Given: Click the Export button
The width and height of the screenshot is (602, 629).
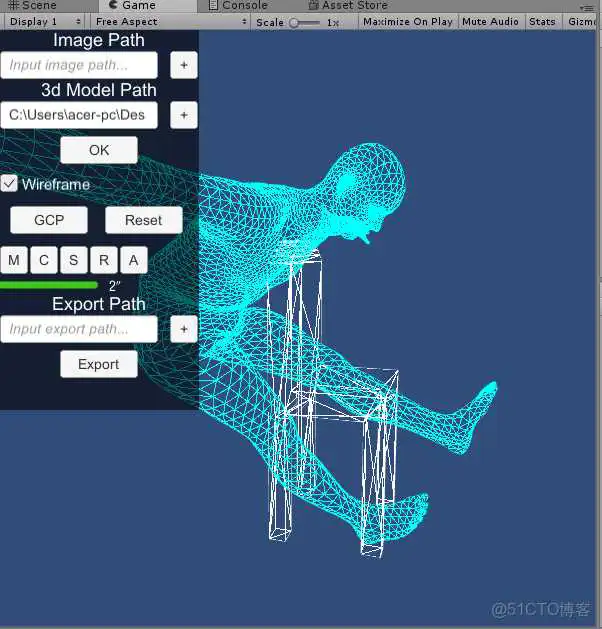Looking at the screenshot, I should coord(99,364).
